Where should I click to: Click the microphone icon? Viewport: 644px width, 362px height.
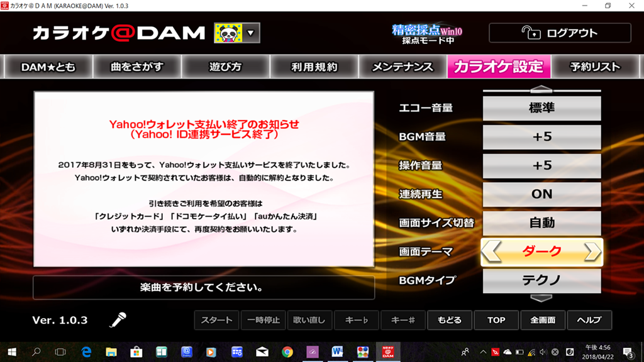click(118, 320)
